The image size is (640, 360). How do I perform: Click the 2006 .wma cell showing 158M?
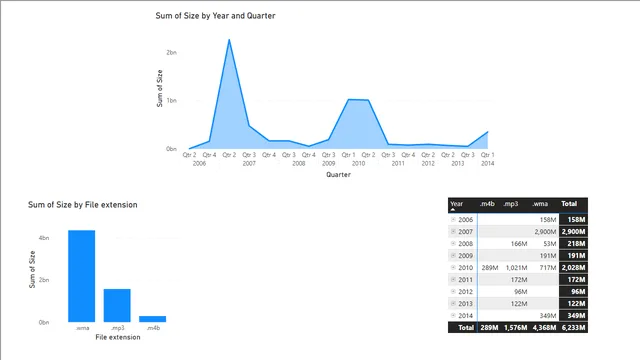point(548,220)
